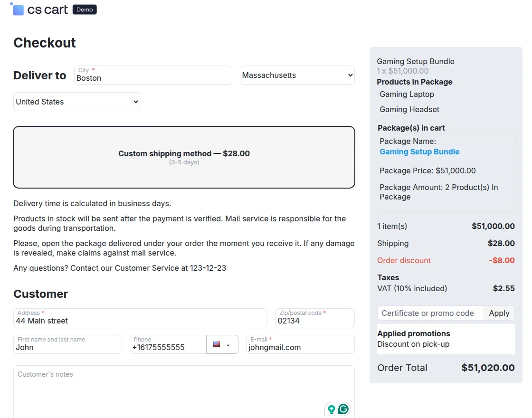The width and height of the screenshot is (532, 418).
Task: Click the Customer Service 123-12-23 line
Action: pos(120,268)
